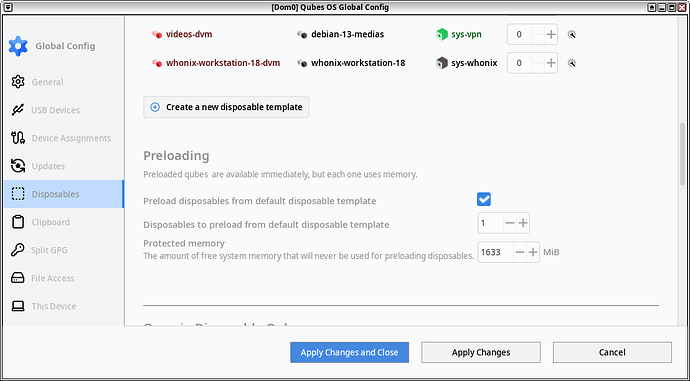The height and width of the screenshot is (381, 690).
Task: Open settings icon for videos-dvm row
Action: click(572, 34)
